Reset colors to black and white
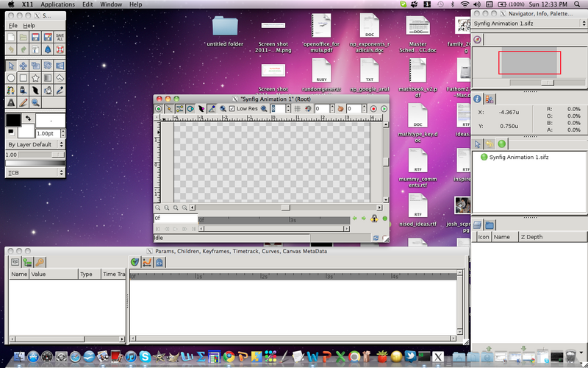Viewport: 588px width, 368px height. point(10,132)
